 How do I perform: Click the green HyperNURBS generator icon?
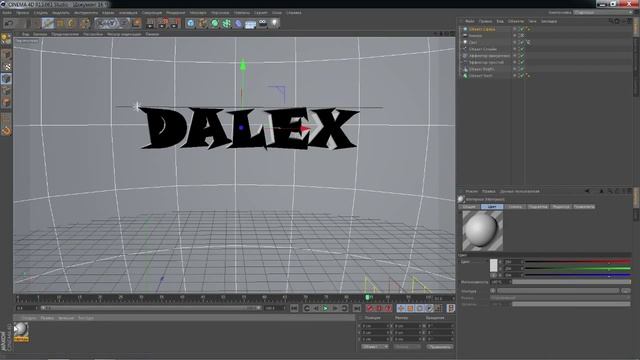(x=215, y=23)
